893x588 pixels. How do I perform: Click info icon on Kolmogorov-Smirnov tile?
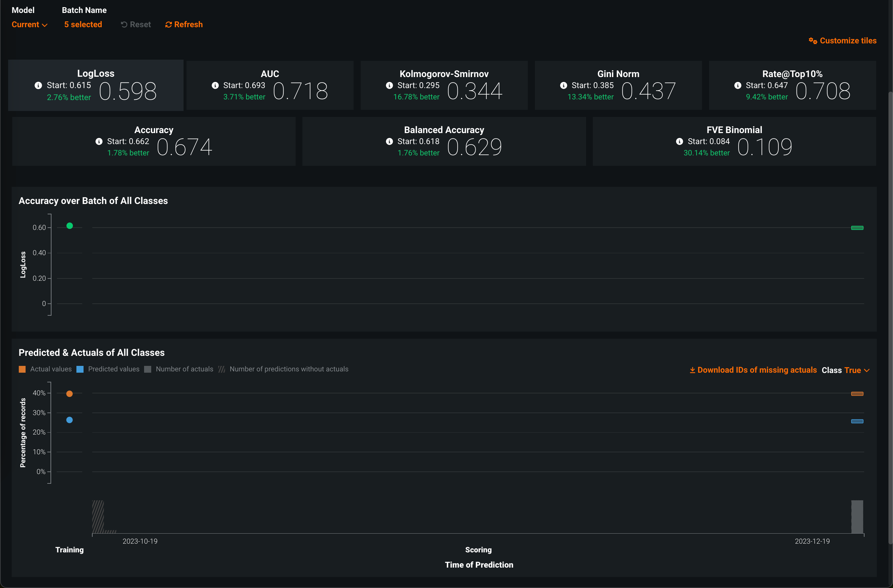pyautogui.click(x=389, y=85)
